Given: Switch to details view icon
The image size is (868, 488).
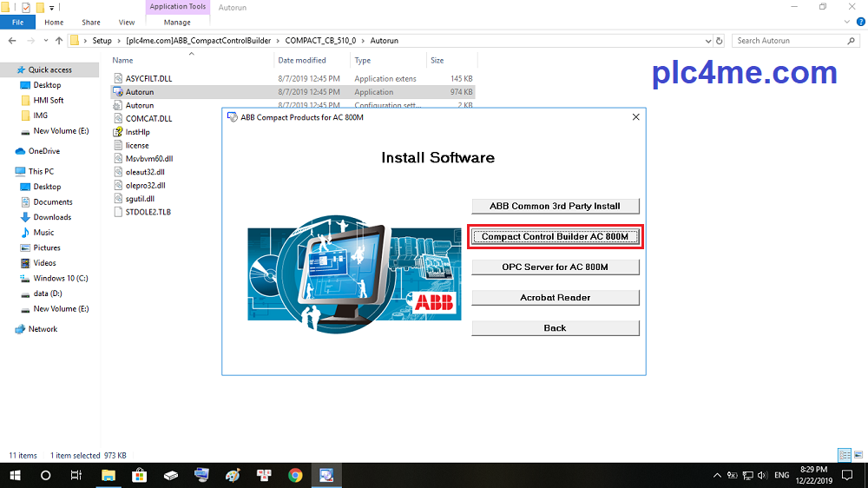Looking at the screenshot, I should [845, 455].
